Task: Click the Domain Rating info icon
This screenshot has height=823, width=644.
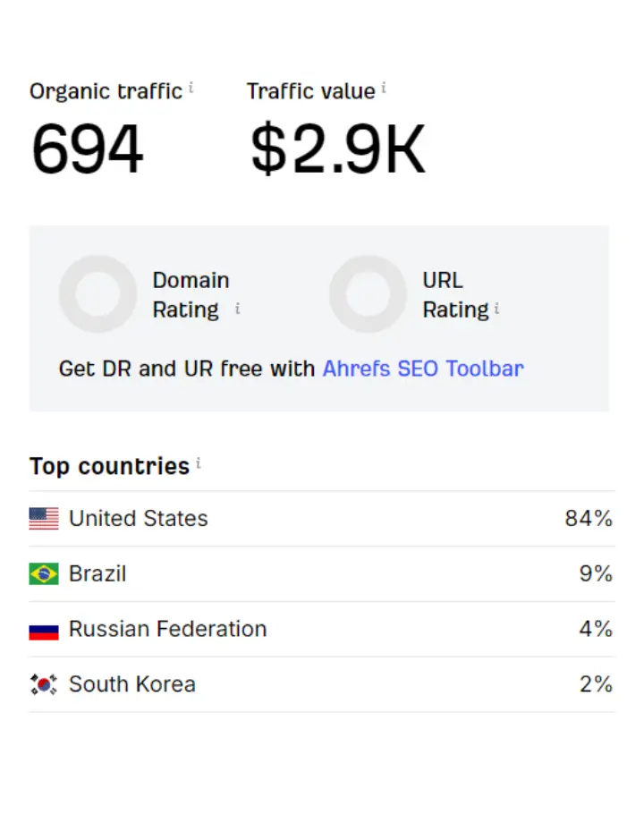Action: [238, 310]
